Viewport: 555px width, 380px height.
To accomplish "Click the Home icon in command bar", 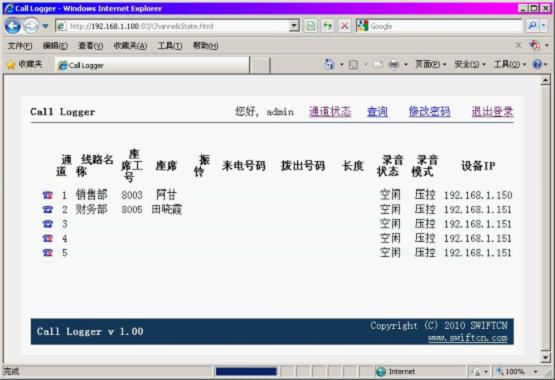I will click(x=329, y=64).
